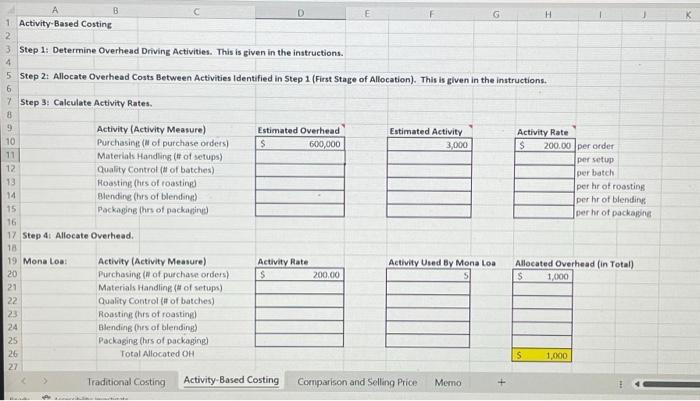Click Roasting (hrs of roasting) in row 13
The image size is (700, 401).
click(x=147, y=183)
